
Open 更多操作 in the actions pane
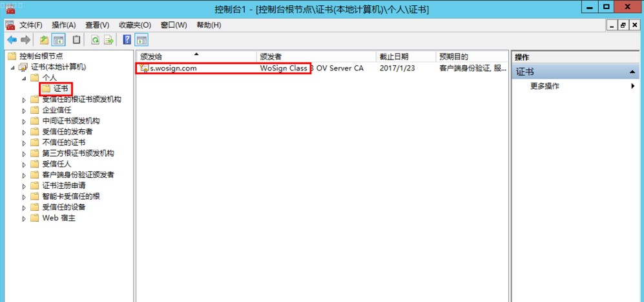pos(545,87)
